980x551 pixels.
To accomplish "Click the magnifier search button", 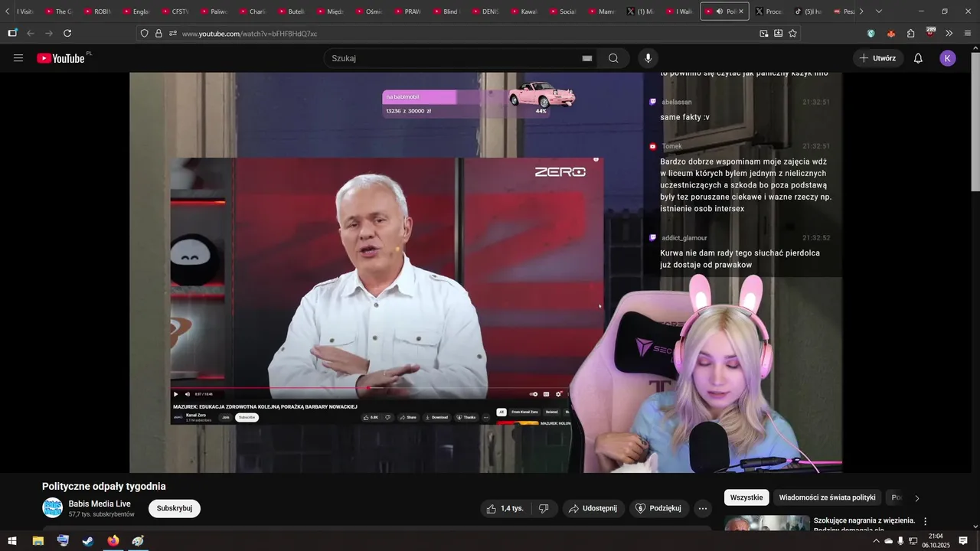I will click(x=613, y=58).
